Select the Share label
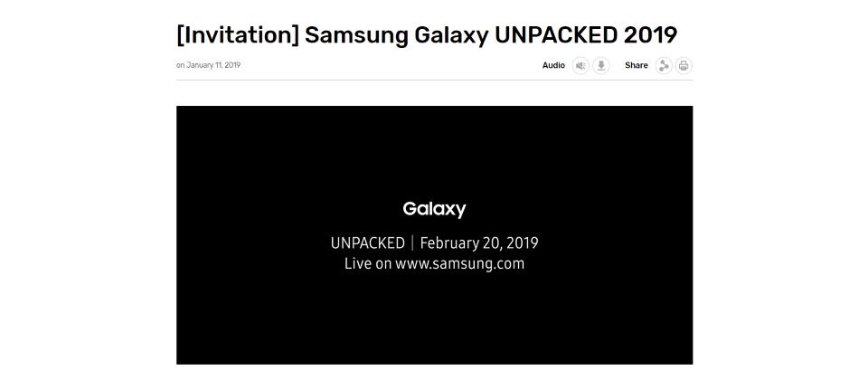The image size is (868, 380). [x=636, y=65]
